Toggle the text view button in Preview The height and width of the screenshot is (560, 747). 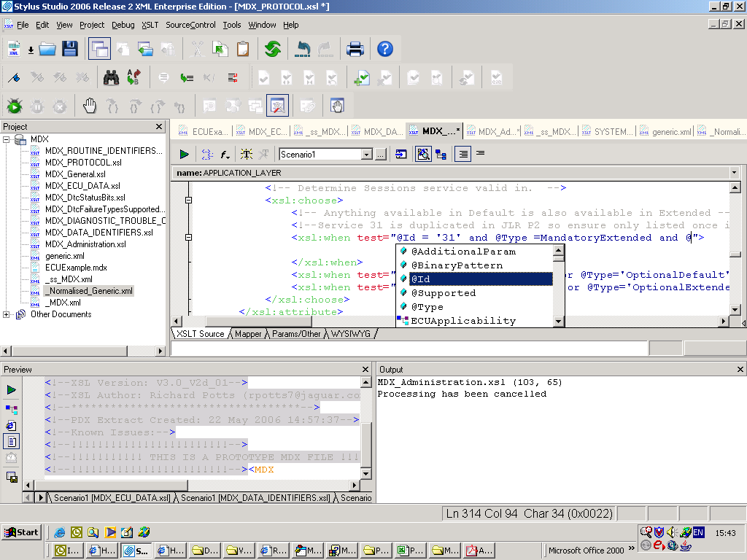coord(12,442)
